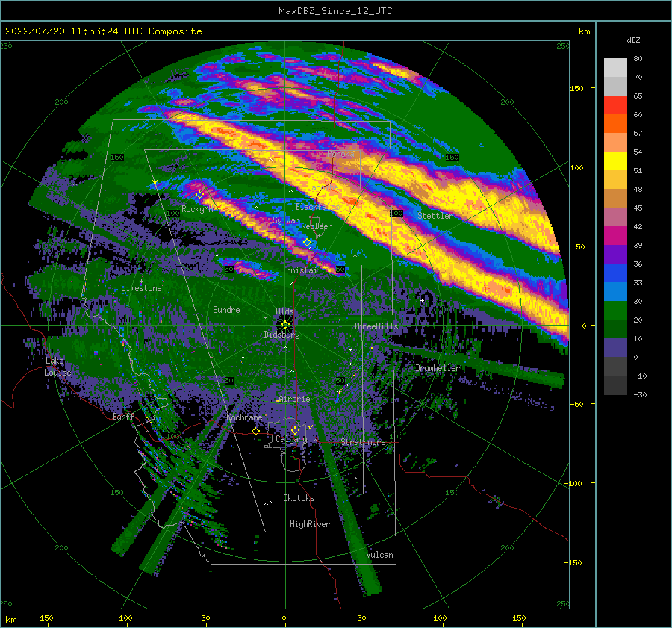Select the light blue 33-30 dBZ legend swatch
Viewport: 672px width, 628px height.
point(615,292)
